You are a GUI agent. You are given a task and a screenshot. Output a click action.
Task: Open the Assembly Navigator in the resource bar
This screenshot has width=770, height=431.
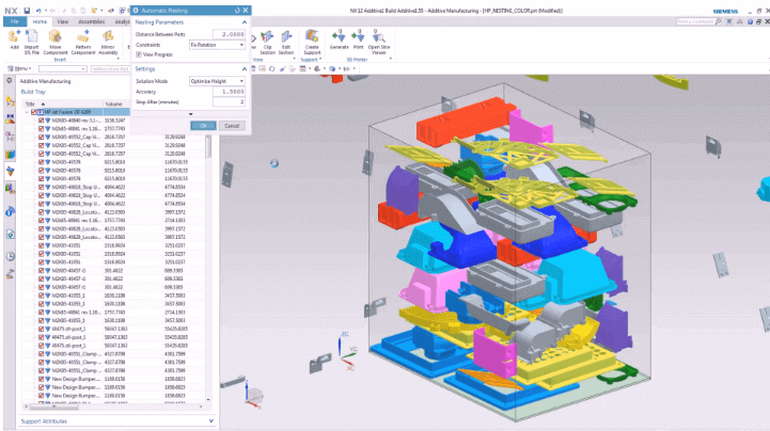click(10, 102)
